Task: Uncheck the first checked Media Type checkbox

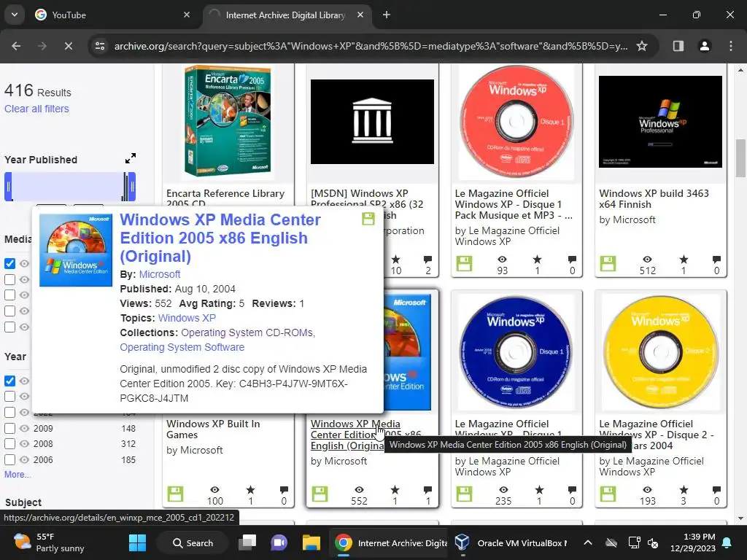Action: [9, 263]
